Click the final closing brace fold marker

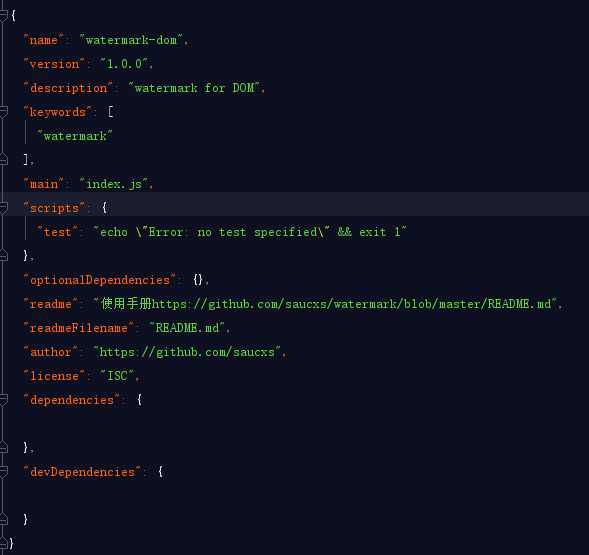click(3, 543)
